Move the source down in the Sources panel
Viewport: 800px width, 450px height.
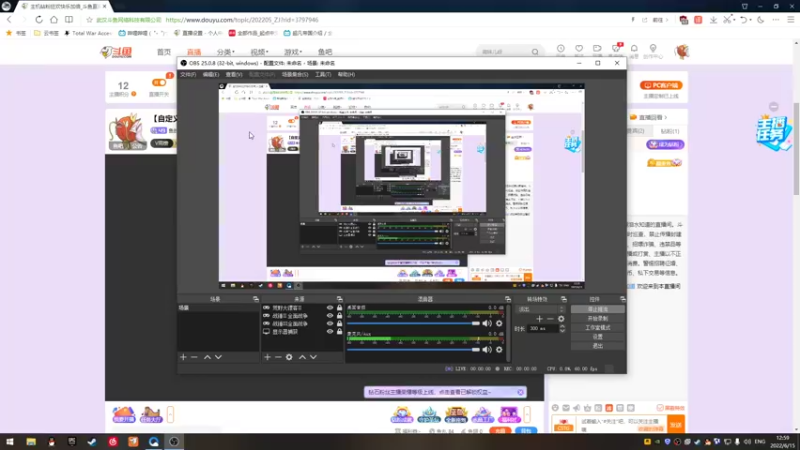point(313,357)
